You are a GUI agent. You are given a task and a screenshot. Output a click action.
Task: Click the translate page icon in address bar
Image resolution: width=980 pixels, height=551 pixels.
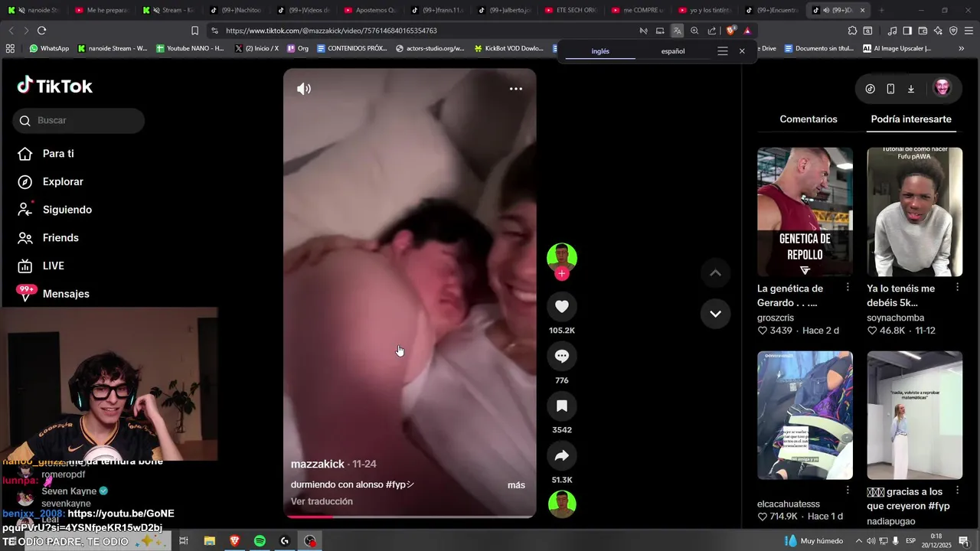[x=677, y=31]
